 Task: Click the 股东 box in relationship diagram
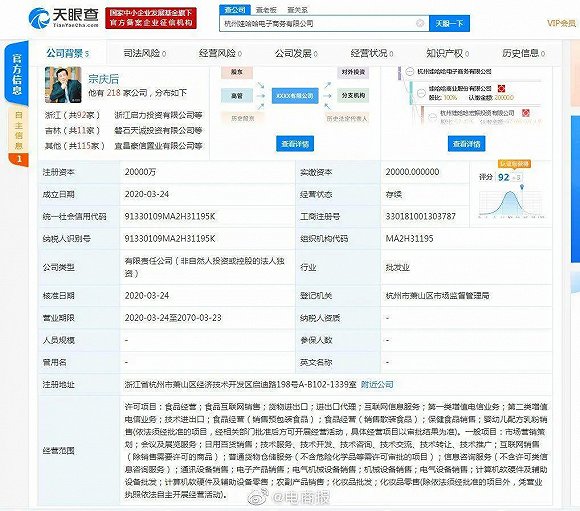pyautogui.click(x=237, y=72)
